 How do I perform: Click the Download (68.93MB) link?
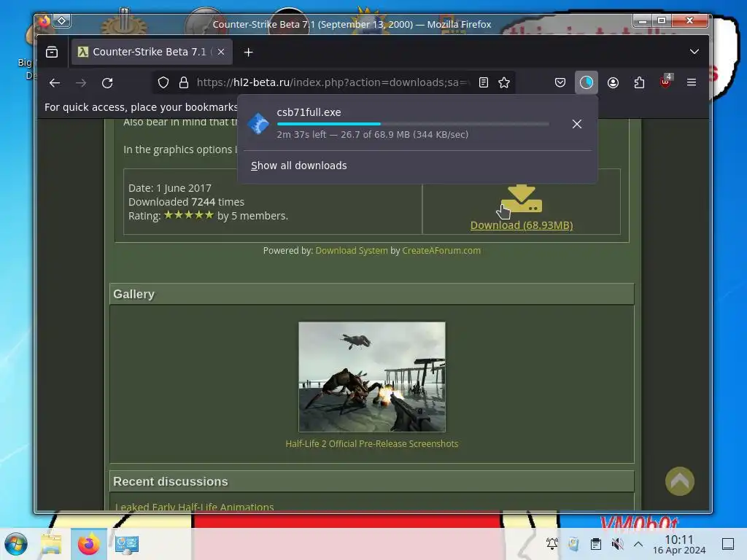522,225
